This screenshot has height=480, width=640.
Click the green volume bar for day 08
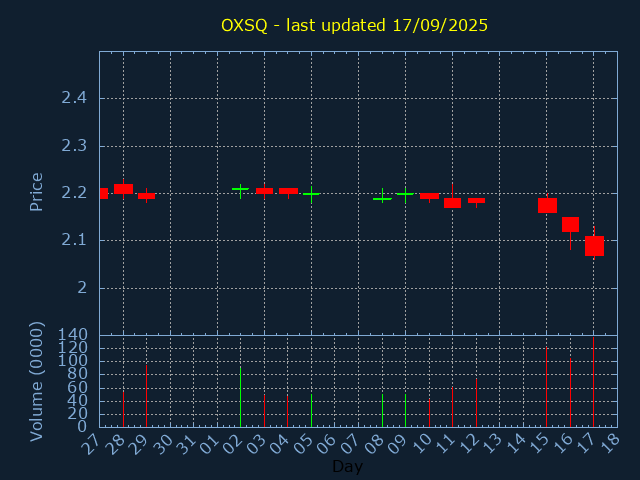click(382, 411)
